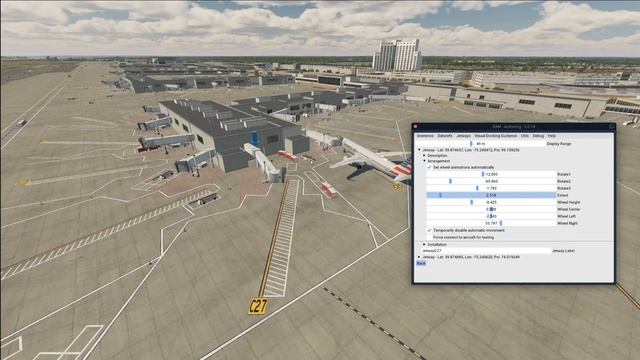The width and height of the screenshot is (640, 360).
Task: Collapse the Arrangement section
Action: [424, 161]
